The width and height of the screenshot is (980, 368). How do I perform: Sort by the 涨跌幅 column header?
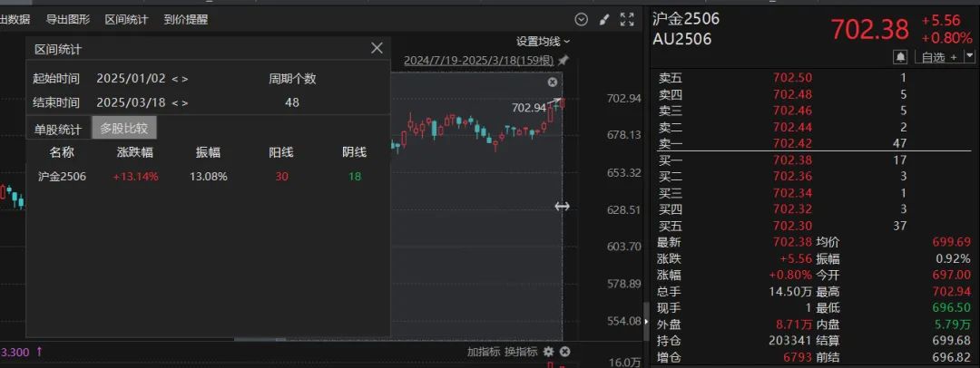tap(135, 152)
